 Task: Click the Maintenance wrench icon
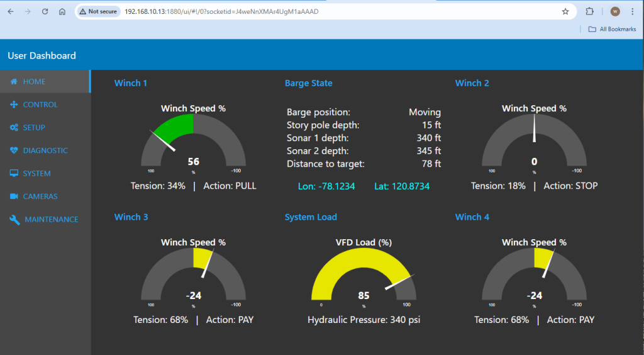[14, 220]
